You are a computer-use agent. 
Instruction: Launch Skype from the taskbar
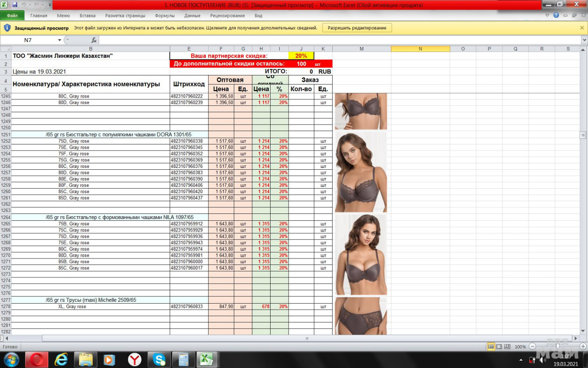pyautogui.click(x=159, y=359)
